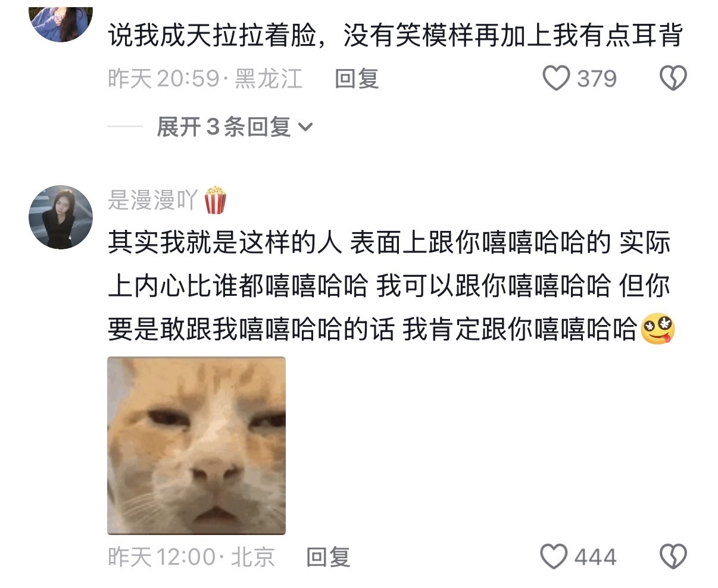718x588 pixels.
Task: Open 是漫漫吖's profile avatar
Action: pyautogui.click(x=61, y=216)
